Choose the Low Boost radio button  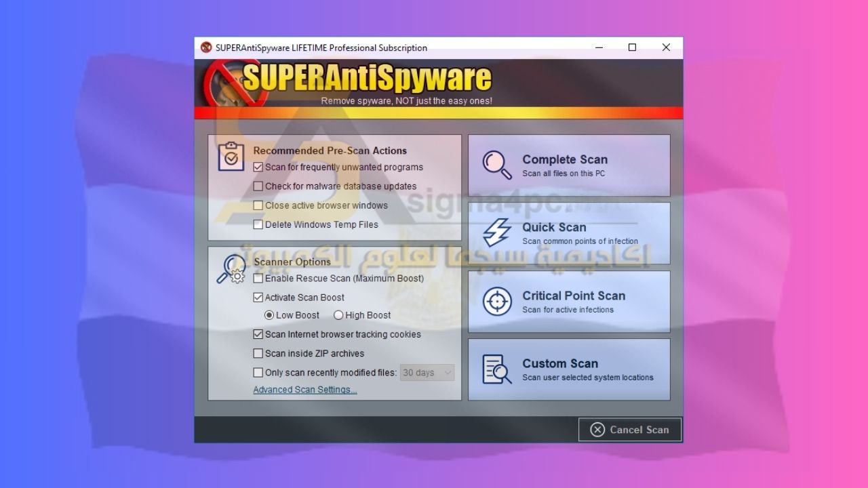click(269, 315)
